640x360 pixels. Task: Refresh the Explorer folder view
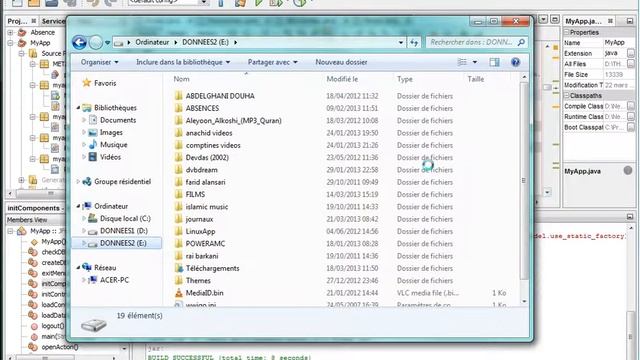(x=414, y=42)
